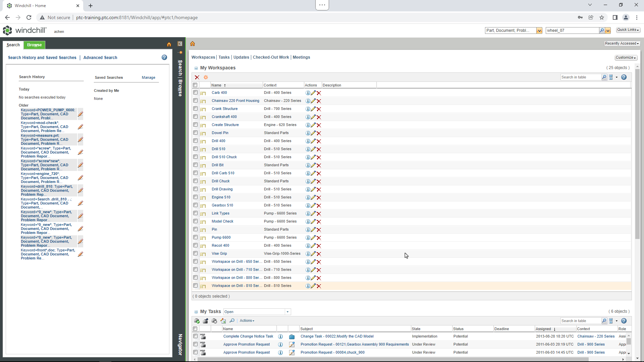
Task: Open the Drill Carb 510 workspace link
Action: [x=223, y=173]
